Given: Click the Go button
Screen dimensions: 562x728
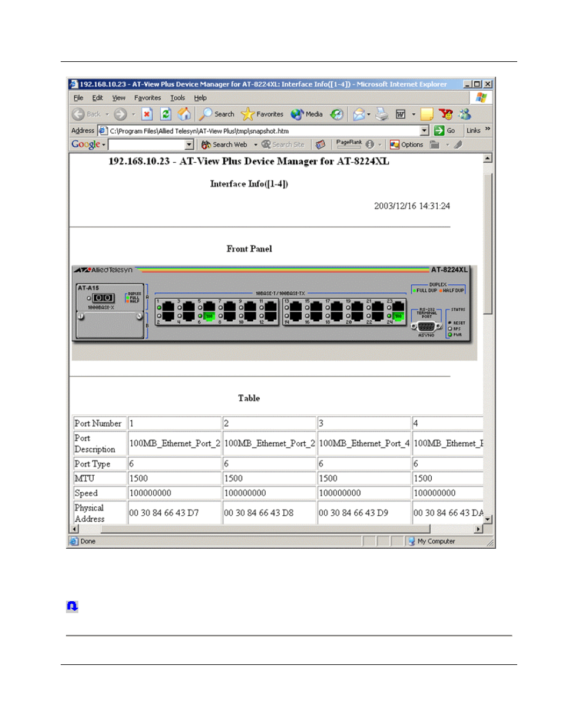Looking at the screenshot, I should pos(445,131).
